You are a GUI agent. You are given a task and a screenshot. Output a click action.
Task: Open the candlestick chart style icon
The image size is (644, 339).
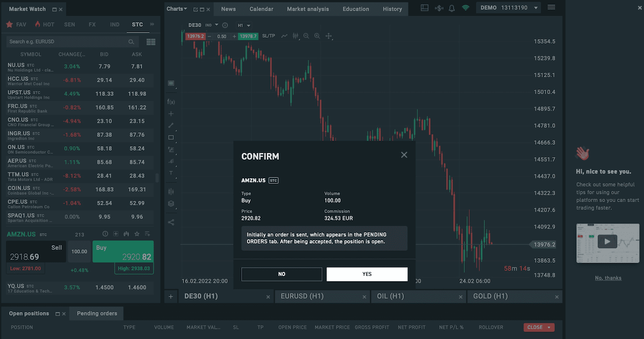click(x=295, y=36)
